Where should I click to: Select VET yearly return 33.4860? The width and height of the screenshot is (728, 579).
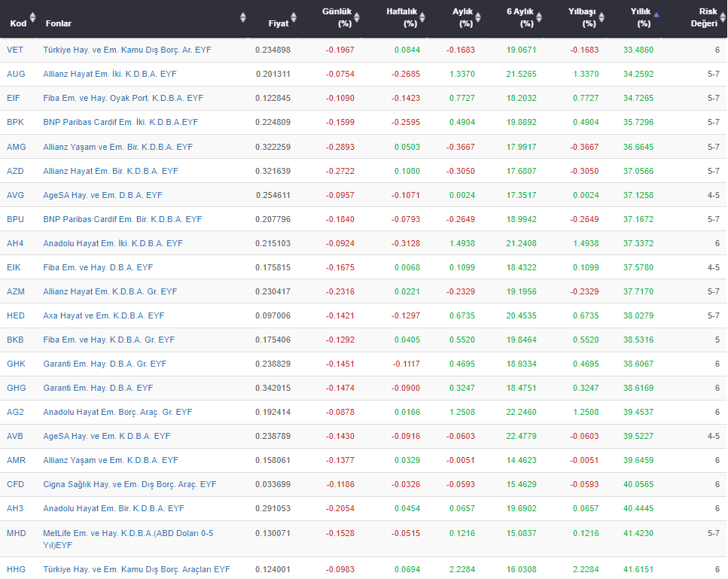click(x=638, y=50)
